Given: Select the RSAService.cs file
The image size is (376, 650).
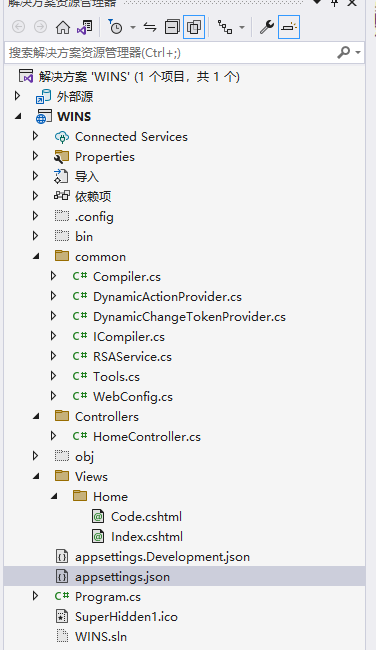Looking at the screenshot, I should coord(132,357).
